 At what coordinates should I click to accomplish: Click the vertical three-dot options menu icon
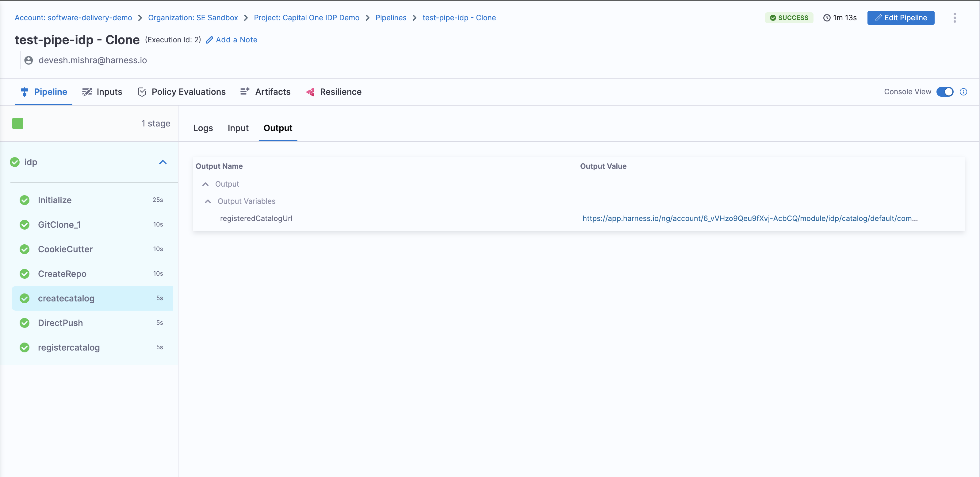954,18
